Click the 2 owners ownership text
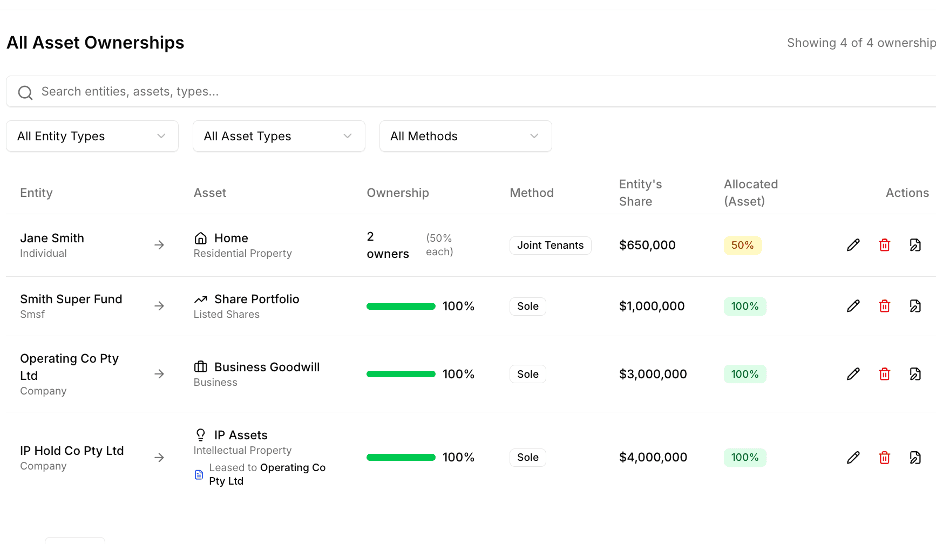 [388, 245]
